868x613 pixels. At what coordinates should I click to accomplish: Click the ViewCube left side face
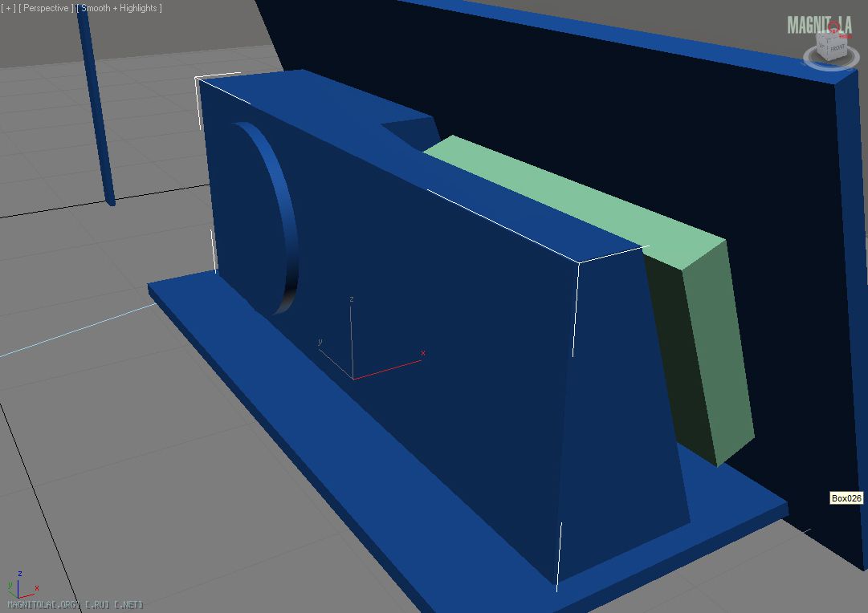click(821, 45)
